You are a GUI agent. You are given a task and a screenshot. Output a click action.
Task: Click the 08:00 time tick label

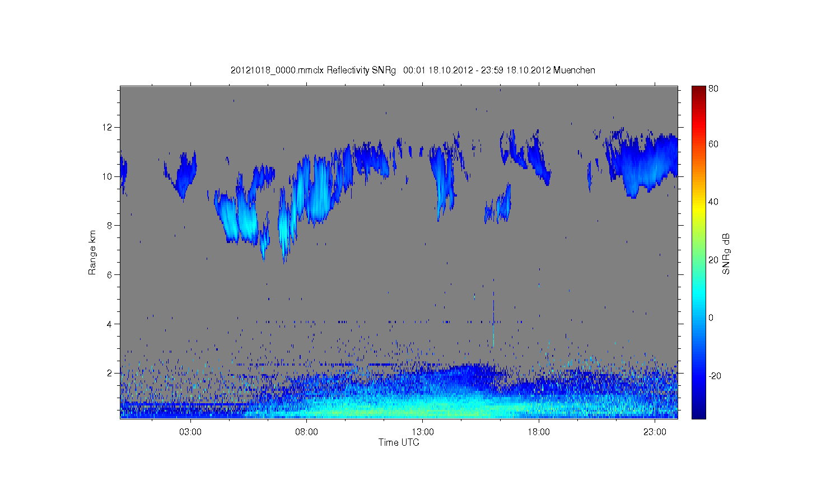[307, 432]
